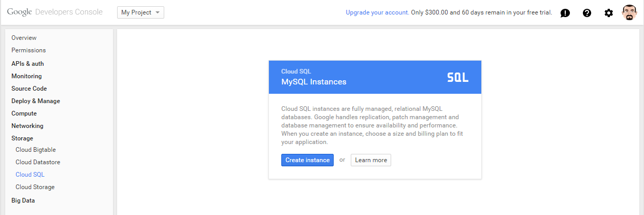Viewport: 644px width, 215px height.
Task: Go to Cloud Bigtable
Action: [x=36, y=150]
